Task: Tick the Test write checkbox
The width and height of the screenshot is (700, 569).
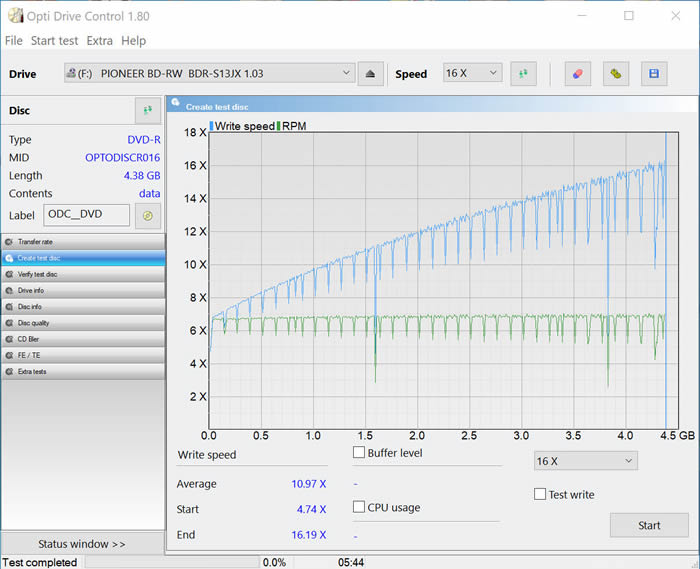Action: [x=540, y=494]
